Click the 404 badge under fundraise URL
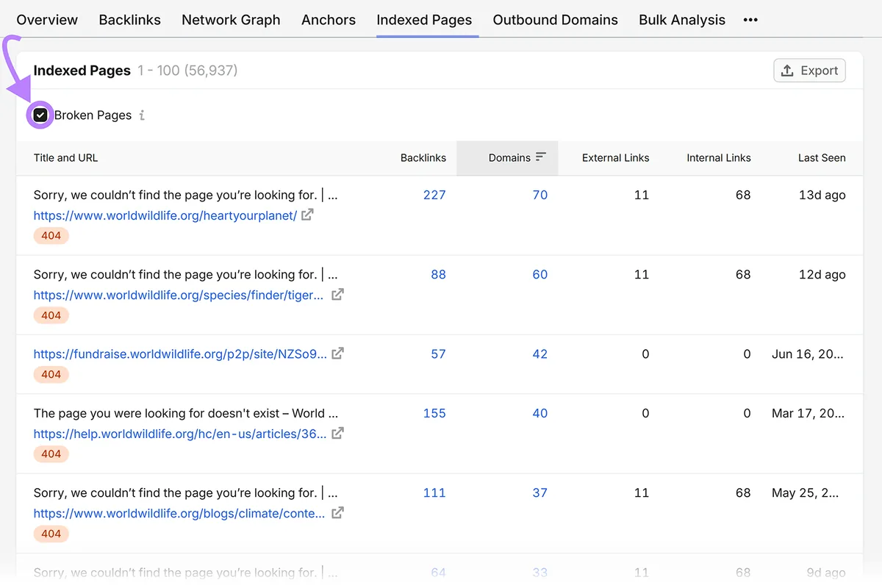Image resolution: width=882 pixels, height=588 pixels. (x=51, y=374)
